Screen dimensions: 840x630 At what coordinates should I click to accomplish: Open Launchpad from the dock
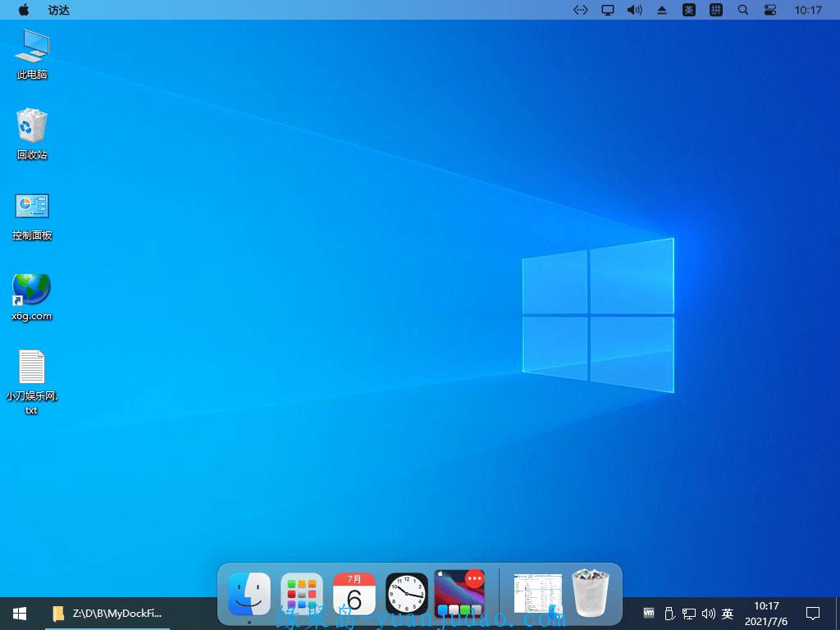(302, 594)
